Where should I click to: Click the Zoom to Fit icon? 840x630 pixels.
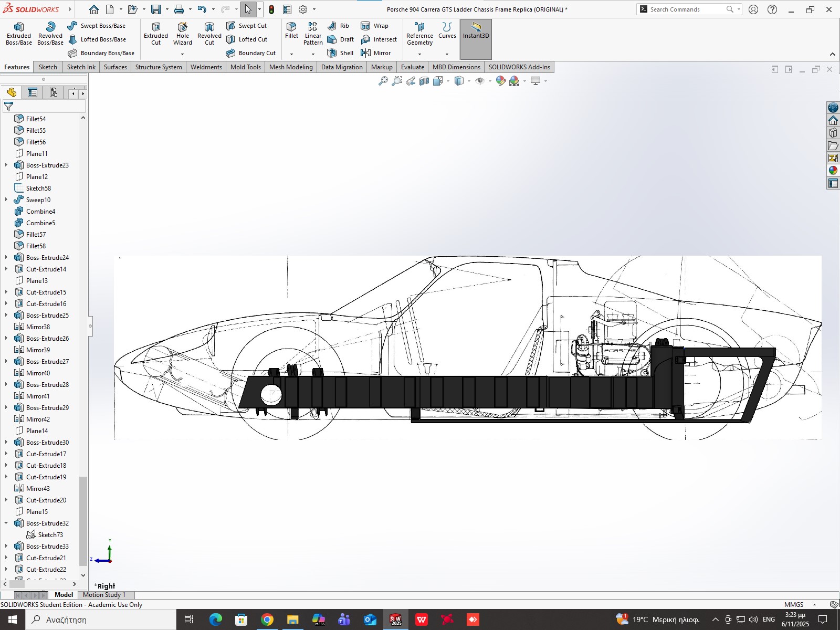pos(383,81)
